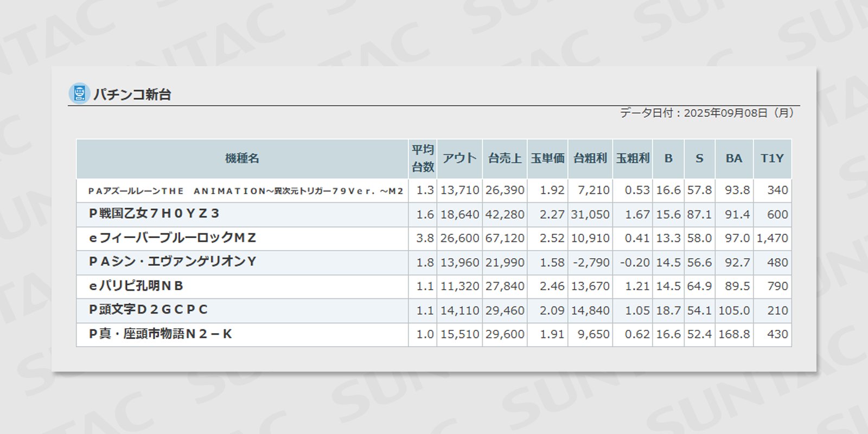Select the アウト column header

[x=459, y=158]
